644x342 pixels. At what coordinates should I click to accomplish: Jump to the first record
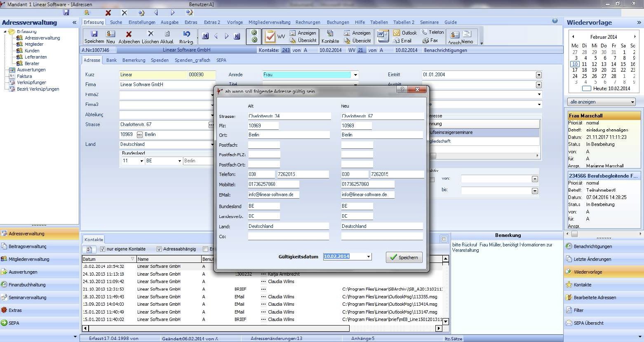coord(205,36)
